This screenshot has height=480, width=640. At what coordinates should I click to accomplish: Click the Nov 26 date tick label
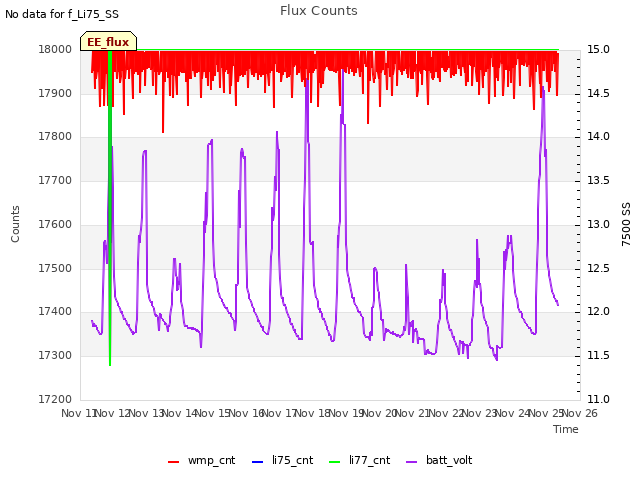(580, 413)
